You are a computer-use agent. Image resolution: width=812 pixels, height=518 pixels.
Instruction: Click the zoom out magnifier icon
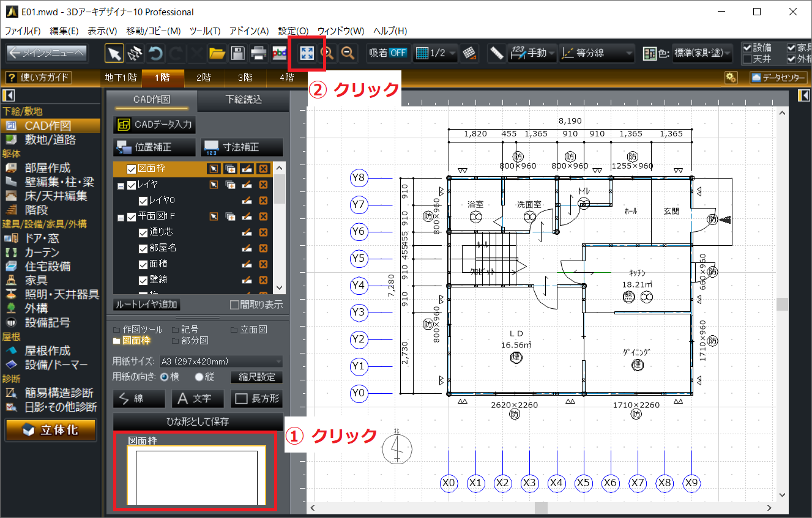(348, 53)
